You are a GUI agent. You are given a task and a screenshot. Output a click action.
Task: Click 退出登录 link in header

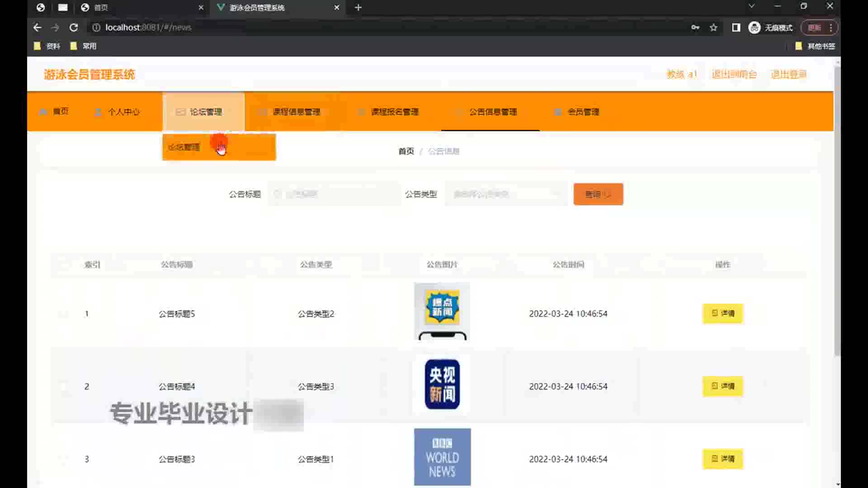(788, 74)
